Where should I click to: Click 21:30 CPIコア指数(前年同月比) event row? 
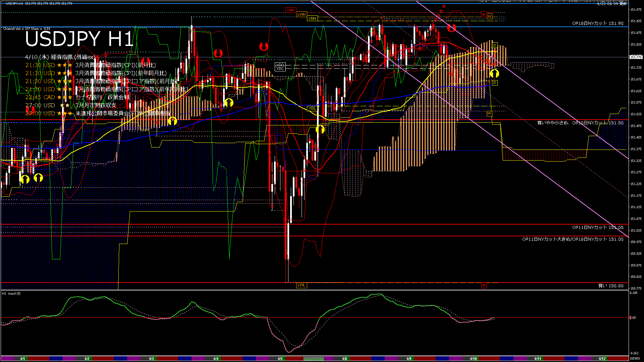(x=107, y=89)
